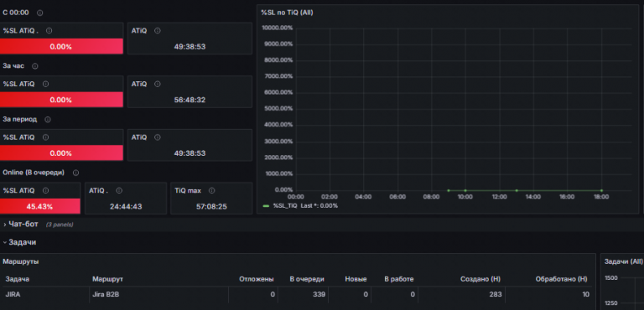This screenshot has height=310, width=644.
Task: Click info icon next to За период
Action: 48,120
